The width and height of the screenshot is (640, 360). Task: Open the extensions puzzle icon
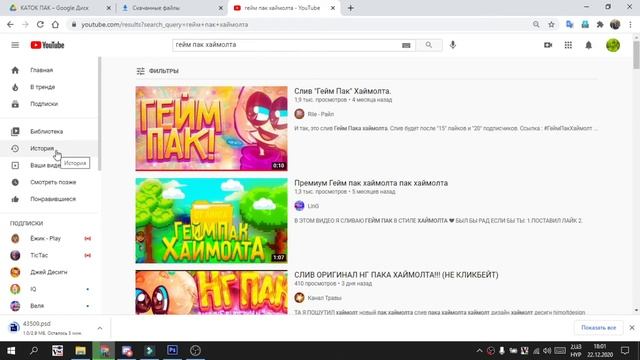[x=600, y=24]
